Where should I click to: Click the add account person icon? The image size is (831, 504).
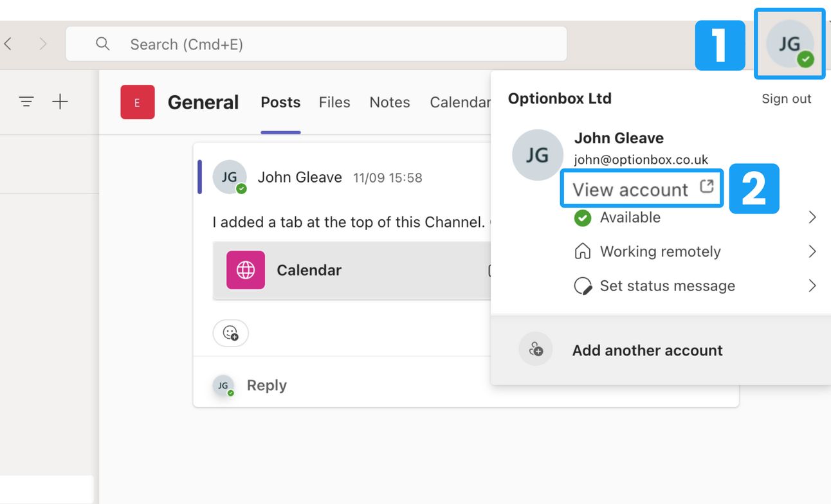[536, 350]
